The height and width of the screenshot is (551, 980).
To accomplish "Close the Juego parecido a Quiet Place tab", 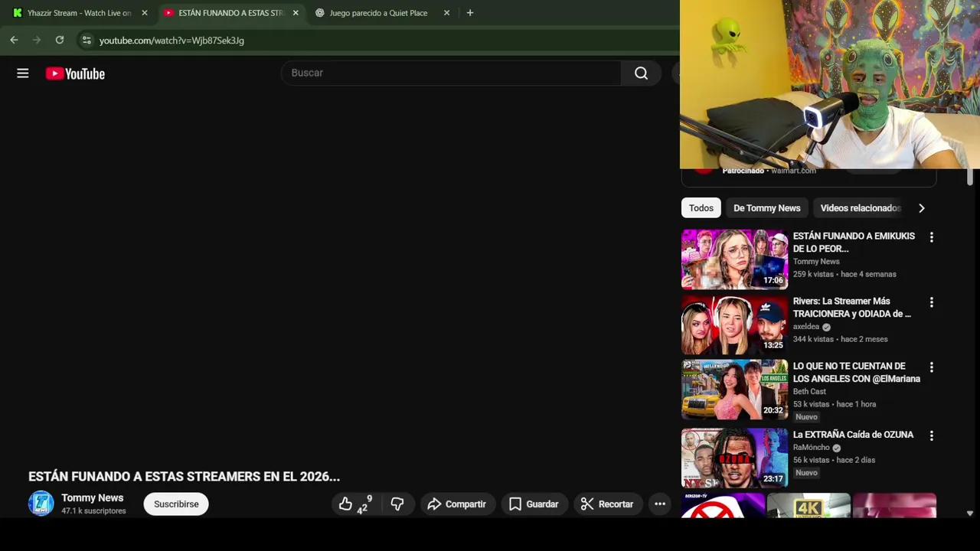I will 446,13.
